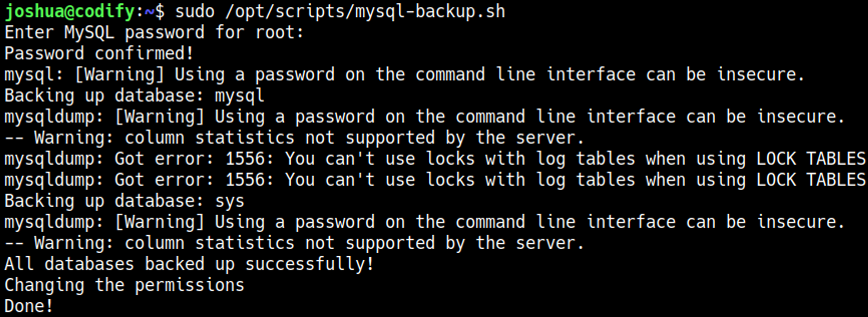Click the first "mysqldump: [Warning]" line

coord(424,117)
